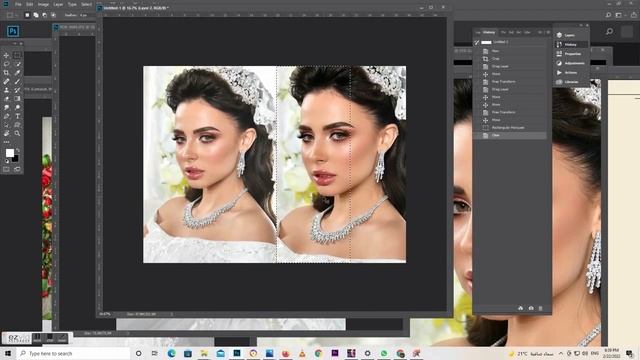Screen dimensions: 640x360
Task: Select the Clone Stamp tool
Action: 7,90
